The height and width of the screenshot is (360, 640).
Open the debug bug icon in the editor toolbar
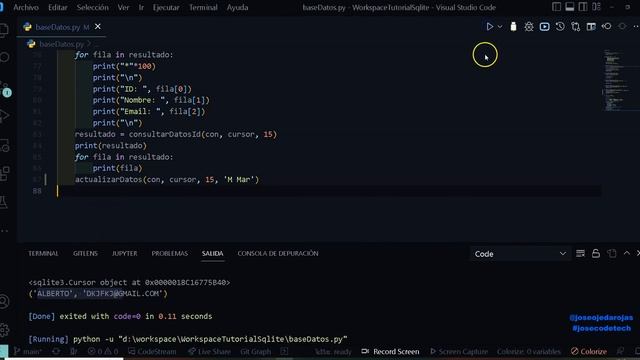tap(529, 27)
